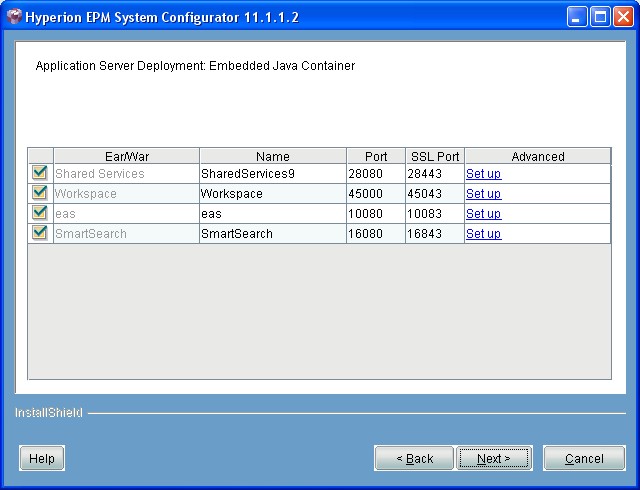This screenshot has height=490, width=640.
Task: Select the grayed Shared Services Ear/War cell
Action: 127,174
